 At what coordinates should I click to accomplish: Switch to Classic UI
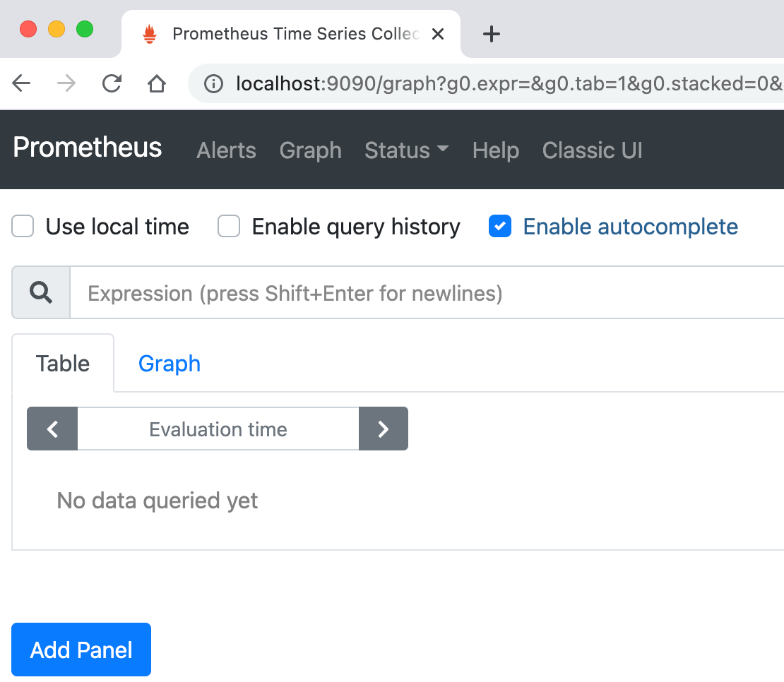[x=592, y=150]
